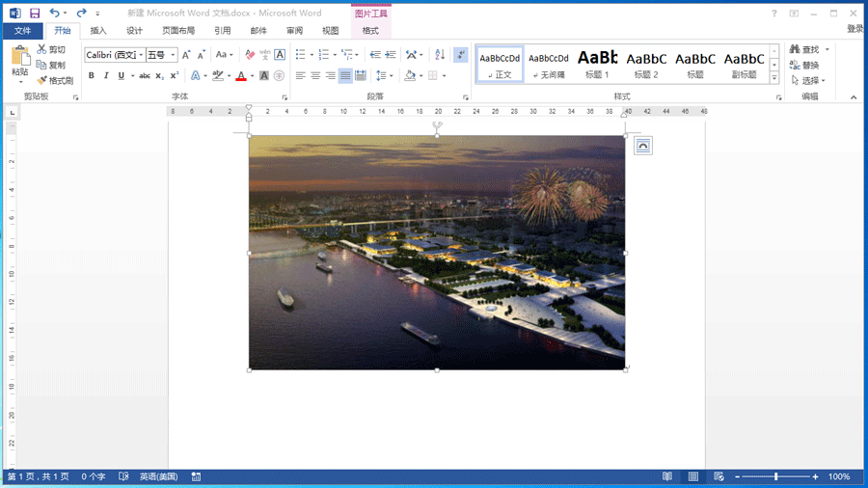Open the Calibri font name dropdown

coord(141,55)
